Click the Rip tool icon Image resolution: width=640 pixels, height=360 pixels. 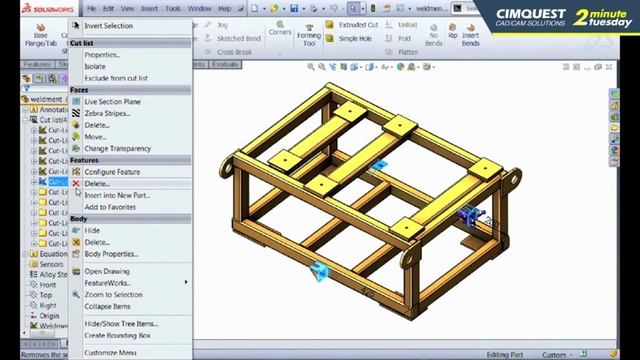(x=453, y=31)
